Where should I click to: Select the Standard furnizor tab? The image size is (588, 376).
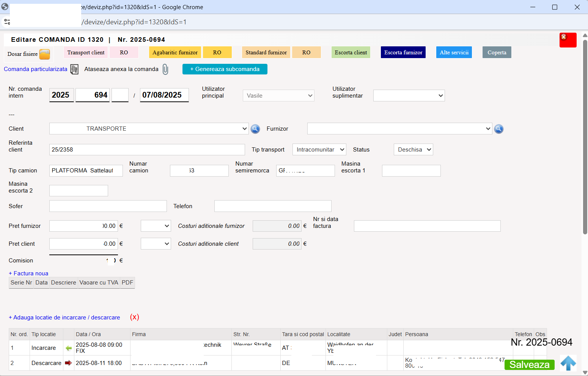click(x=266, y=52)
